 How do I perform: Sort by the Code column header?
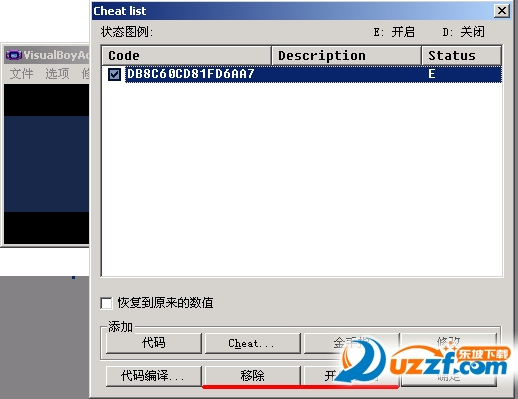click(x=186, y=55)
